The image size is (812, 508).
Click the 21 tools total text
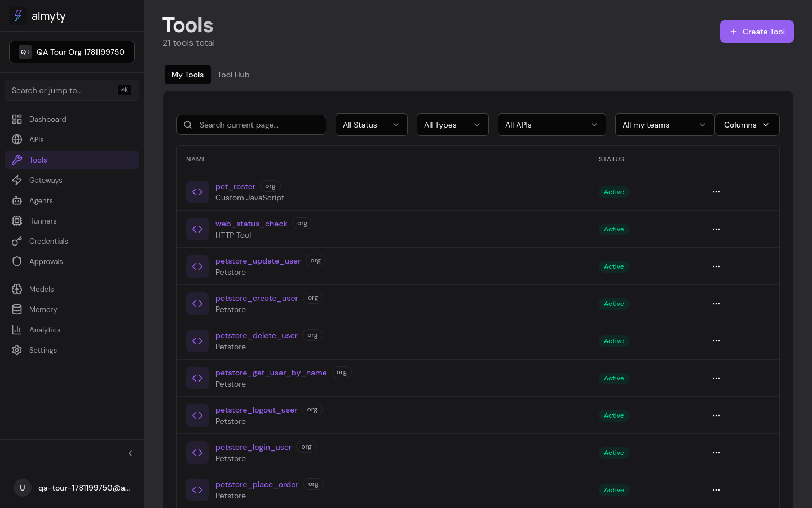coord(188,43)
